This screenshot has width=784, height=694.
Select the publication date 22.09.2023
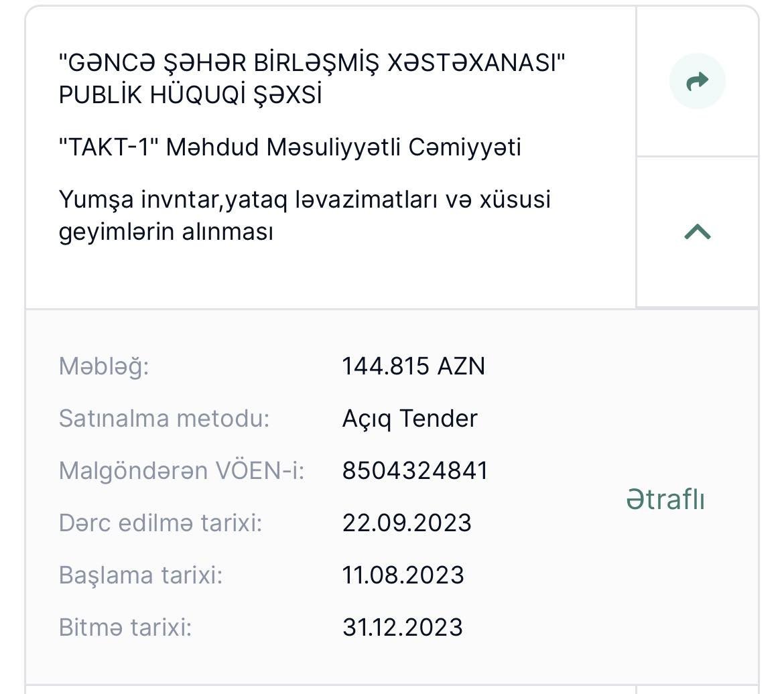[407, 523]
